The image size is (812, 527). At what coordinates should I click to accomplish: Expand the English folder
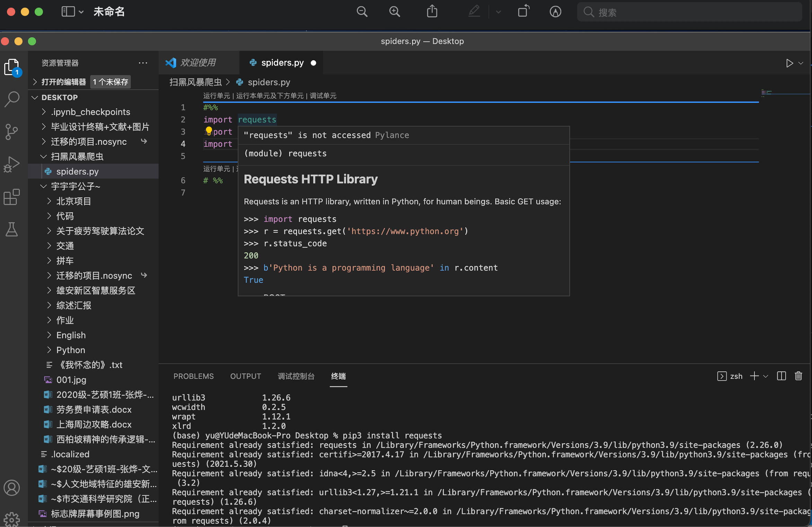71,336
